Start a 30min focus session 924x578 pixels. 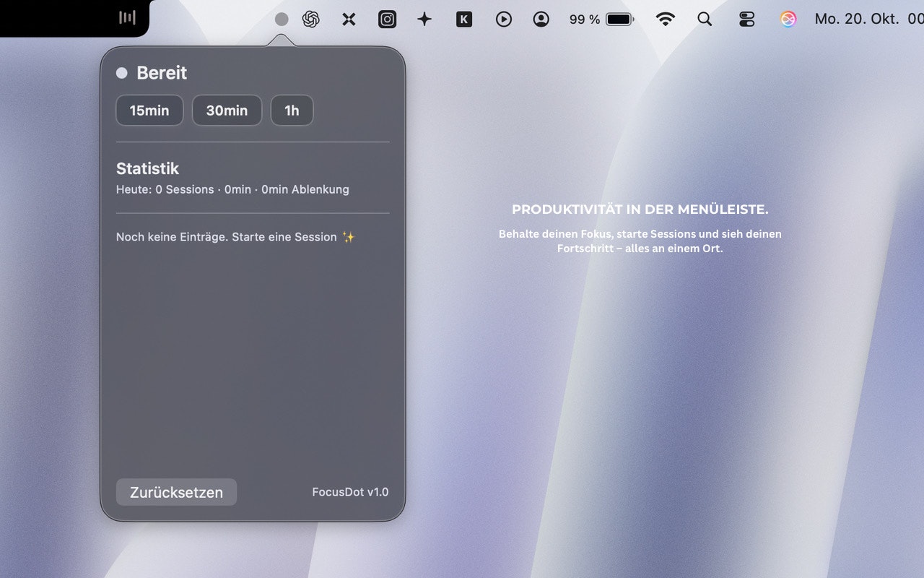[227, 110]
